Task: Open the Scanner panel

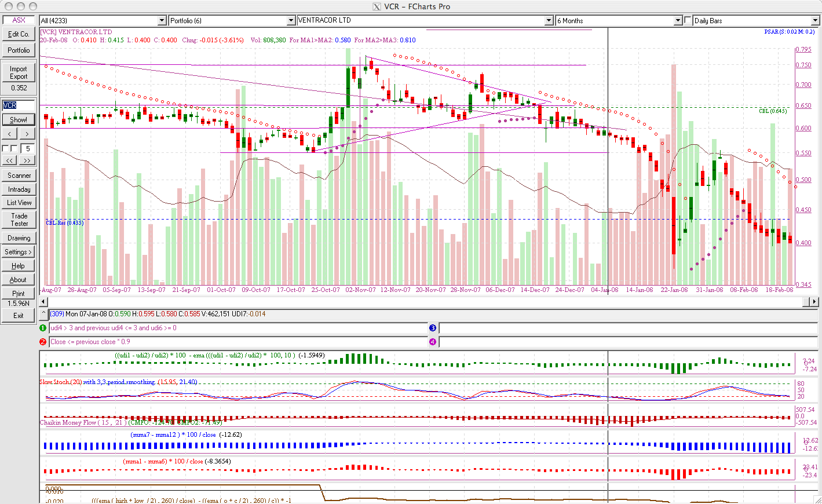Action: click(x=19, y=176)
